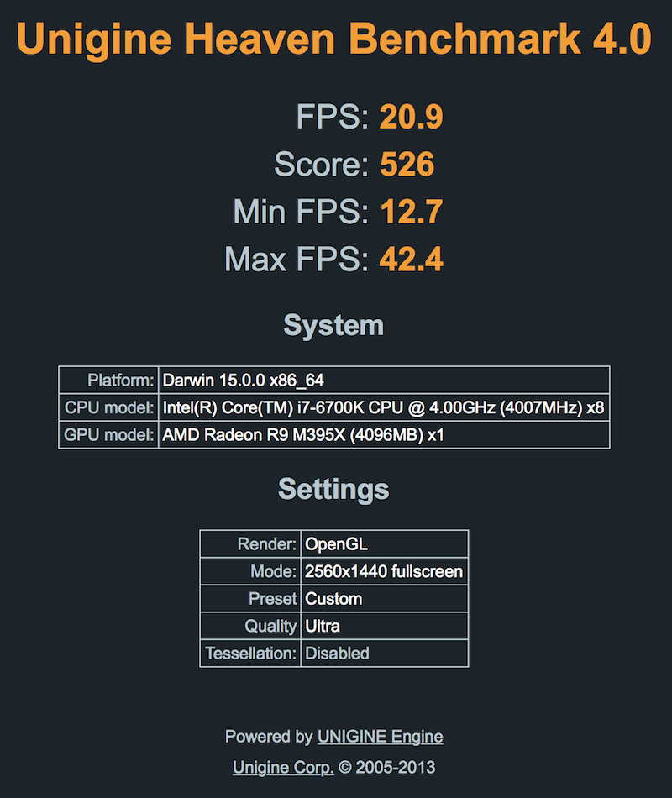Click the Score value 526
This screenshot has height=798, width=672.
coord(407,164)
